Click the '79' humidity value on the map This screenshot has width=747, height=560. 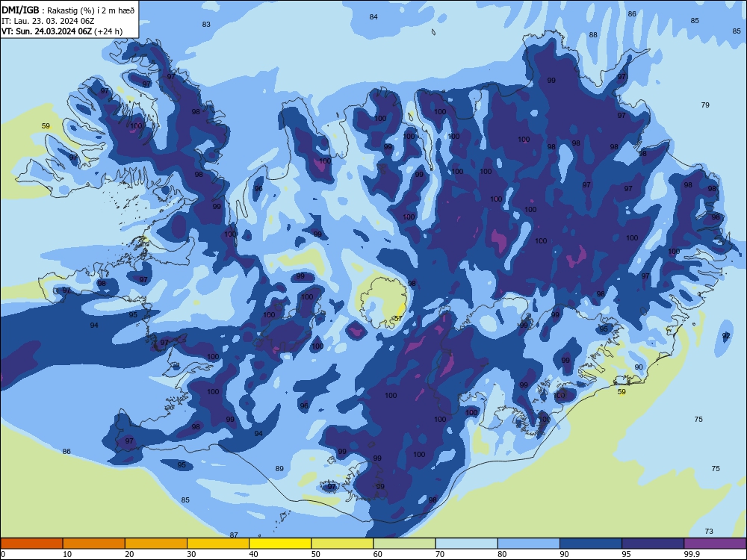click(705, 105)
